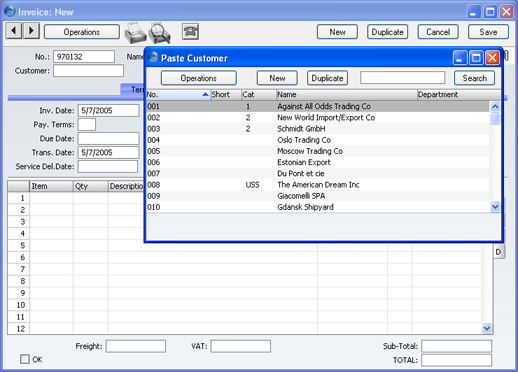Viewport: 518px width, 372px height.
Task: Duplicate customer in Paste Customer window
Action: [x=327, y=78]
